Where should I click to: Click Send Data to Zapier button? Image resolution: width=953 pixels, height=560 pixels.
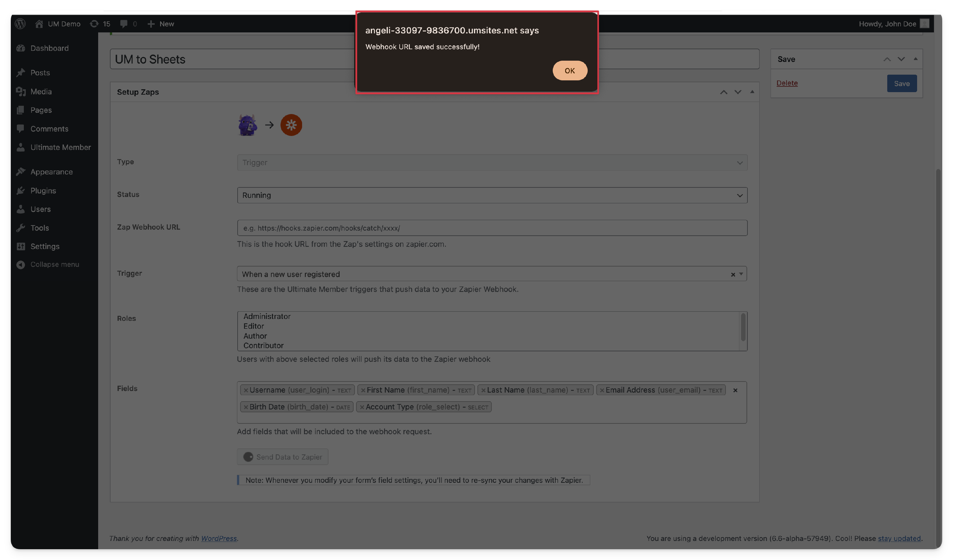[x=282, y=457]
